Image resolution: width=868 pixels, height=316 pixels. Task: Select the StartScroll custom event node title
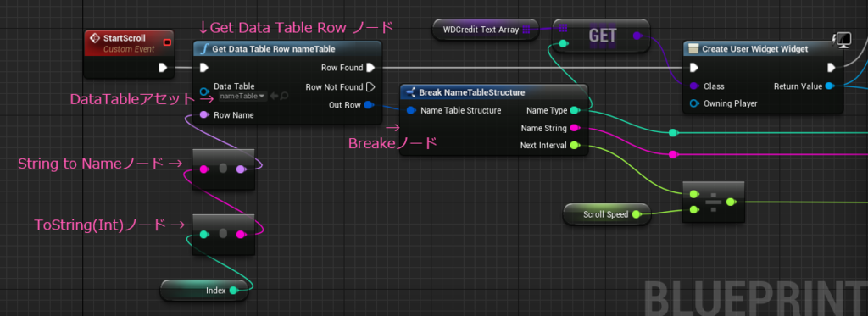[125, 38]
